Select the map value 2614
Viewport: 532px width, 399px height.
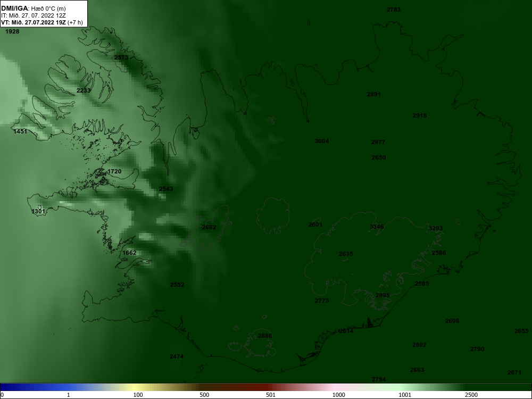tap(346, 331)
